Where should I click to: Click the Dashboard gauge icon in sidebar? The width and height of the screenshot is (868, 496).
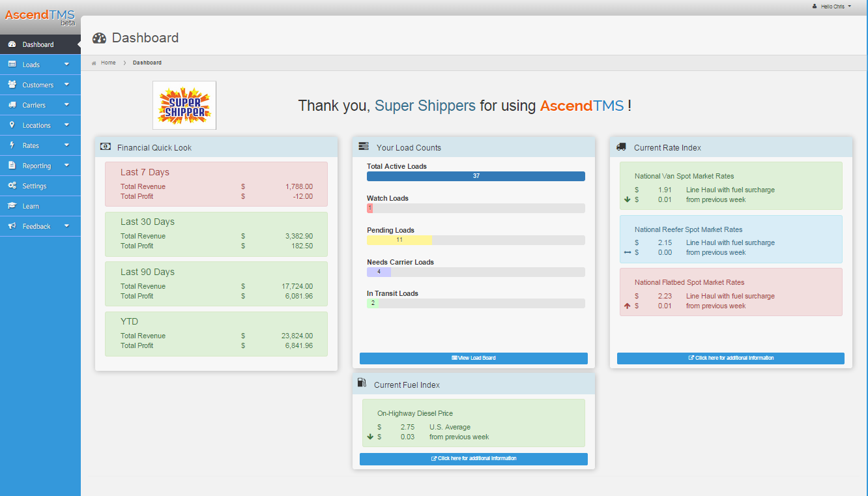(x=12, y=44)
